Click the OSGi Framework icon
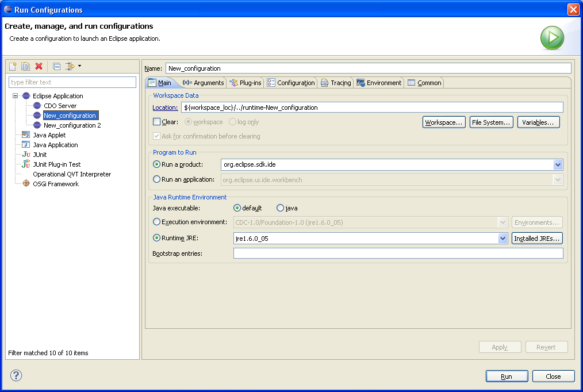This screenshot has height=392, width=583. [26, 183]
